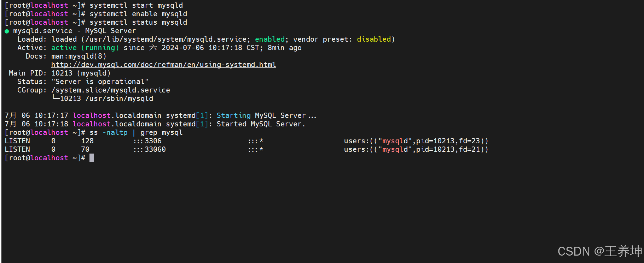Screen dimensions: 644x263
Task: Click the green "active (running)" status text
Action: point(85,48)
